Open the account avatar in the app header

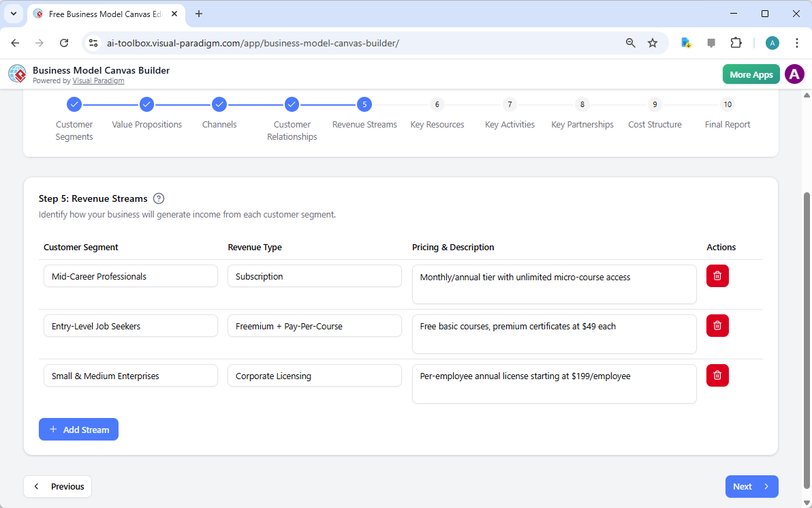pyautogui.click(x=794, y=74)
